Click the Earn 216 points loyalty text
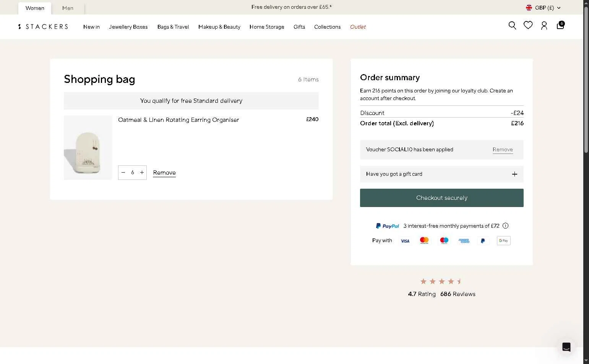Image resolution: width=589 pixels, height=364 pixels. 436,94
